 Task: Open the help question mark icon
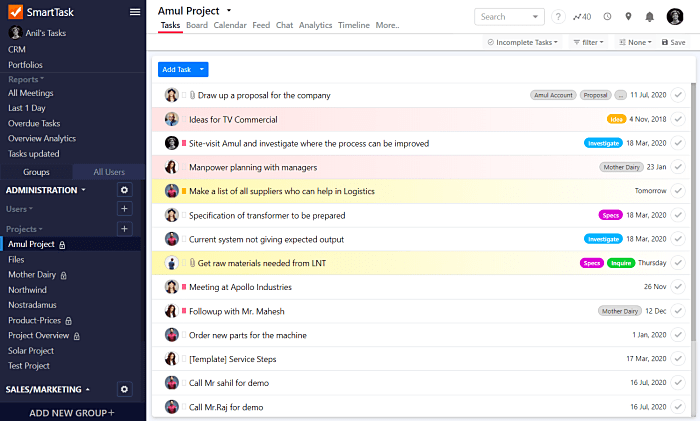coord(558,17)
